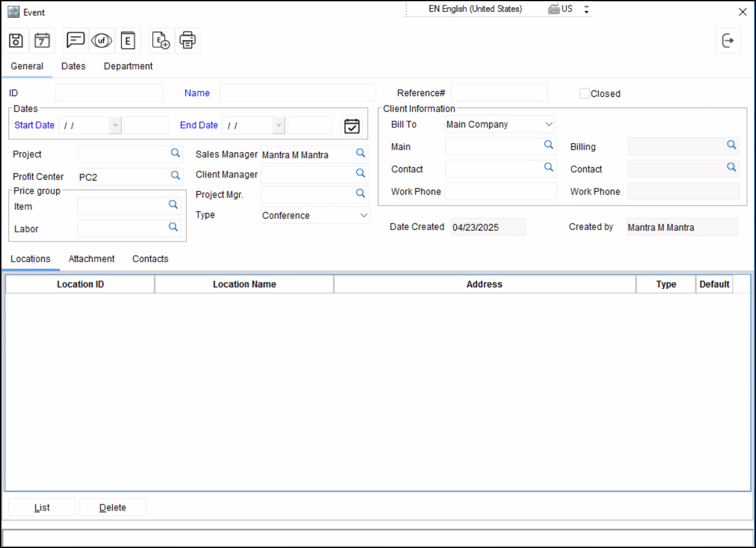This screenshot has height=548, width=756.
Task: Click the print icon in the toolbar
Action: tap(188, 41)
